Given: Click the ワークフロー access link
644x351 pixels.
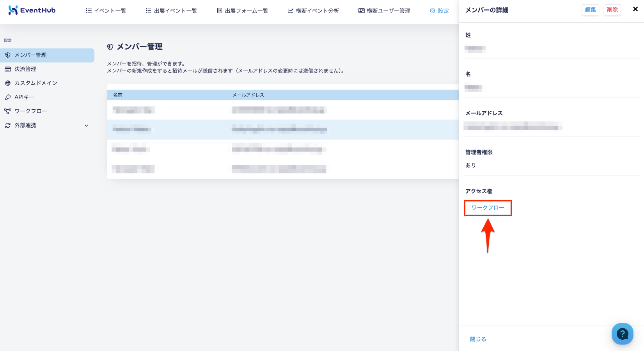Looking at the screenshot, I should pyautogui.click(x=488, y=208).
